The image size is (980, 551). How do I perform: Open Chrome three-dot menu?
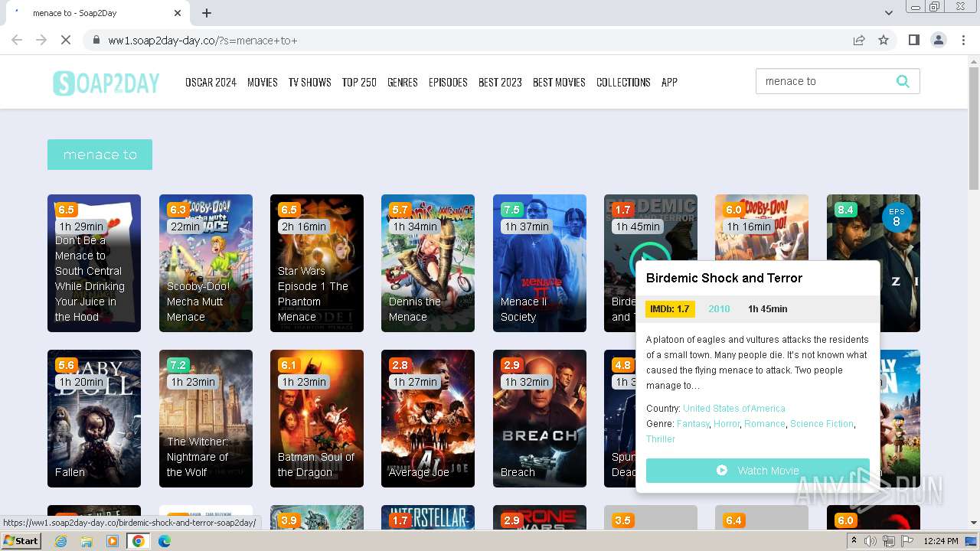coord(963,40)
